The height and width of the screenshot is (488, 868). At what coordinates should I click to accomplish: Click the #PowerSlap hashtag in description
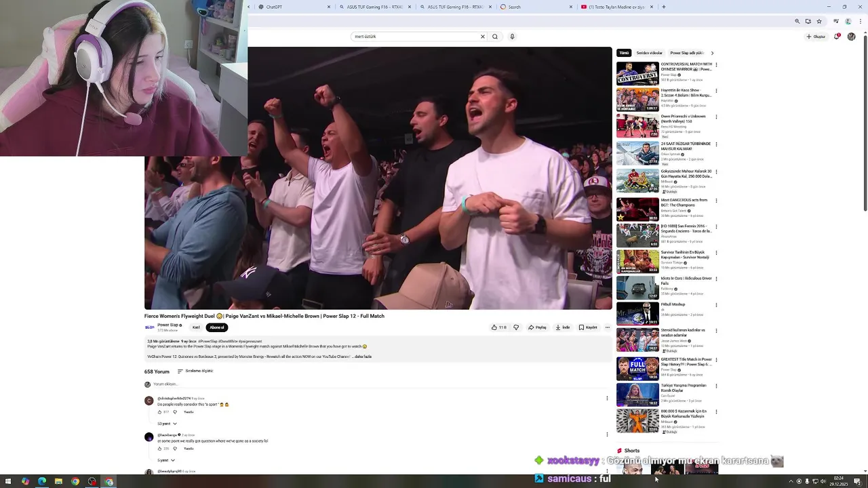[x=208, y=342]
